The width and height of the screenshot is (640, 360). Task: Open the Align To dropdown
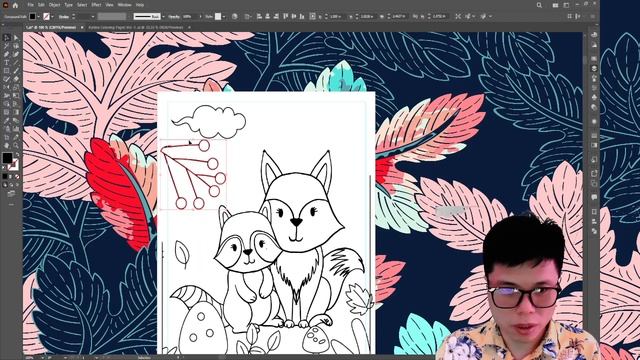[248, 16]
